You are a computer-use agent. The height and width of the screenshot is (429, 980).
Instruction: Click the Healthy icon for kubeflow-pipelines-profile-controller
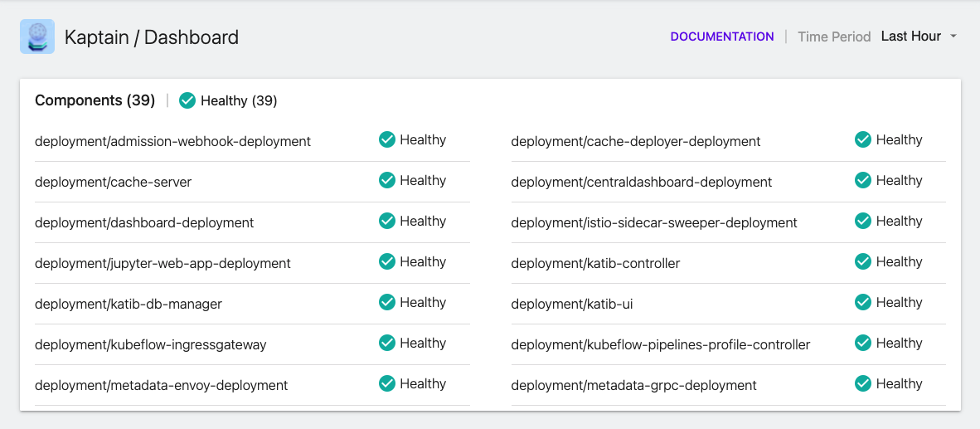click(x=863, y=343)
